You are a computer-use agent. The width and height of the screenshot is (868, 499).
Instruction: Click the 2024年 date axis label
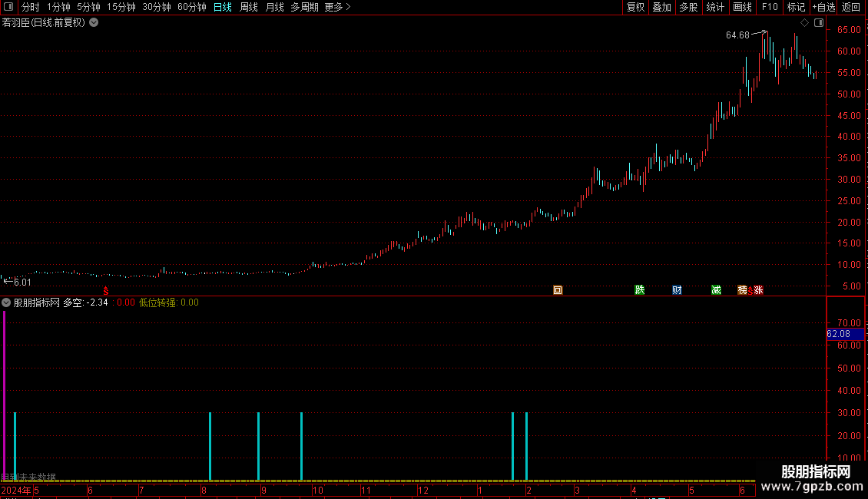click(16, 491)
